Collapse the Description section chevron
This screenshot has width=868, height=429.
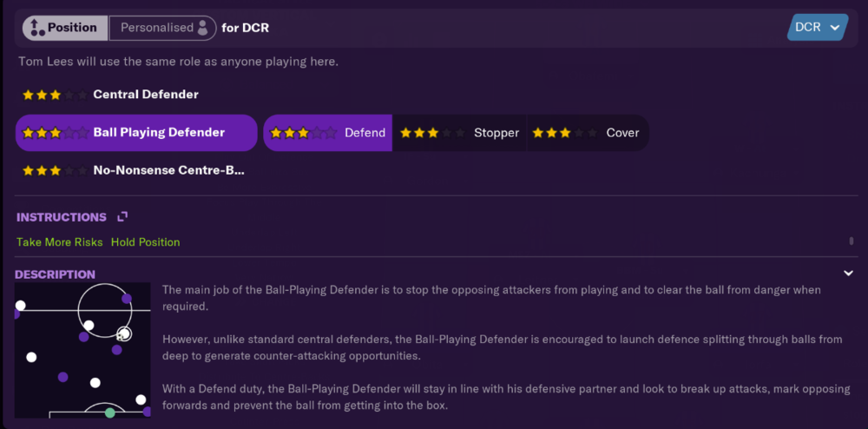(x=848, y=273)
